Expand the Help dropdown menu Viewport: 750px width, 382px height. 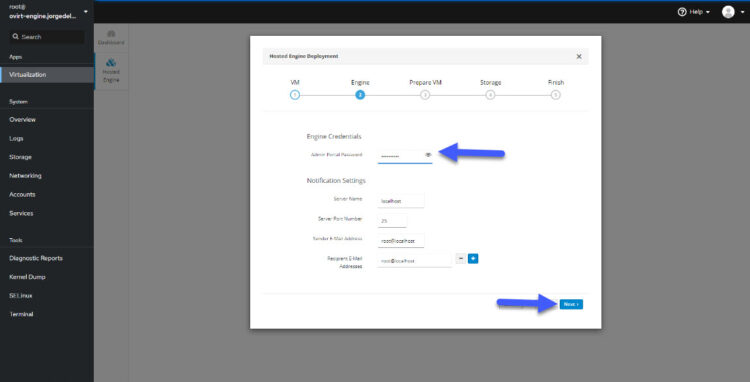(x=708, y=12)
